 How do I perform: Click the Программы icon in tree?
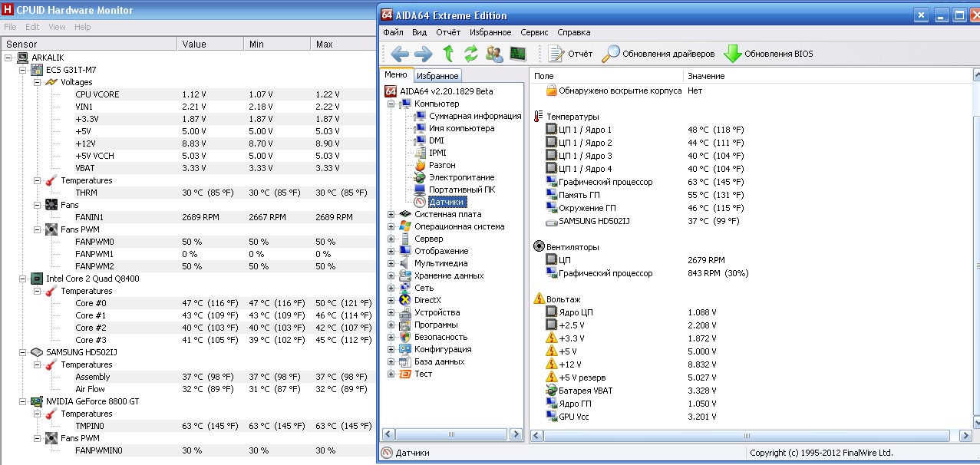[x=405, y=325]
